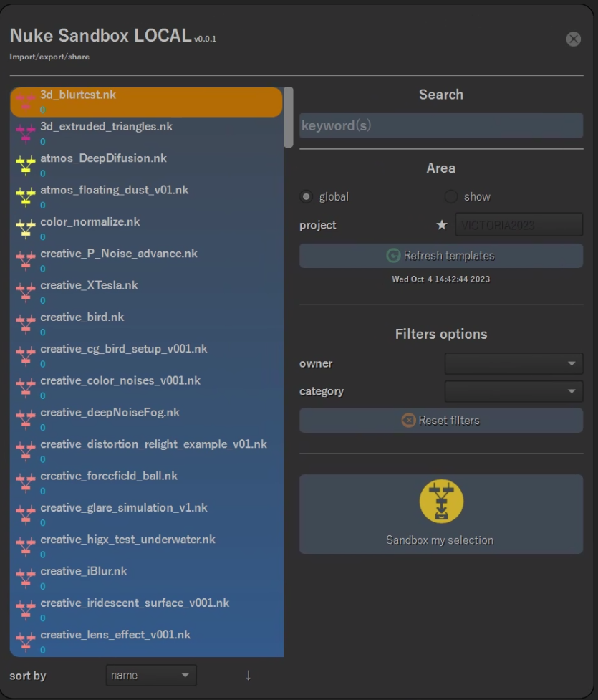Select the global area radio button

pyautogui.click(x=307, y=196)
